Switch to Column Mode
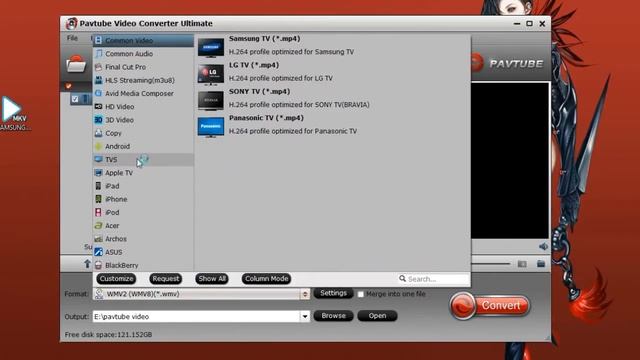640x360 pixels. click(x=267, y=279)
